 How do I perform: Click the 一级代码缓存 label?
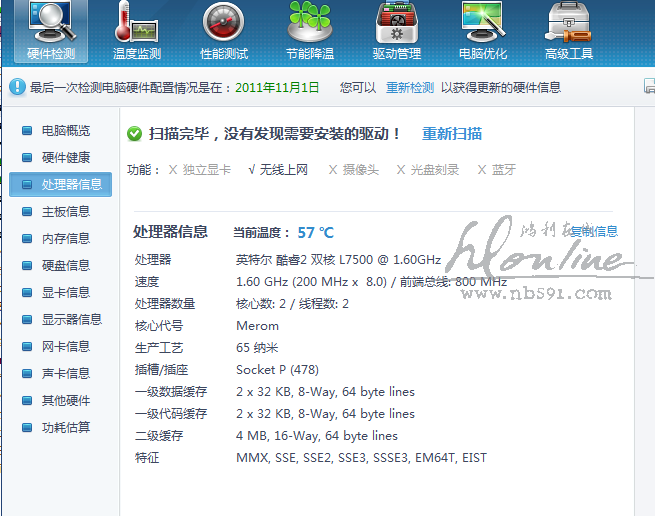point(171,414)
